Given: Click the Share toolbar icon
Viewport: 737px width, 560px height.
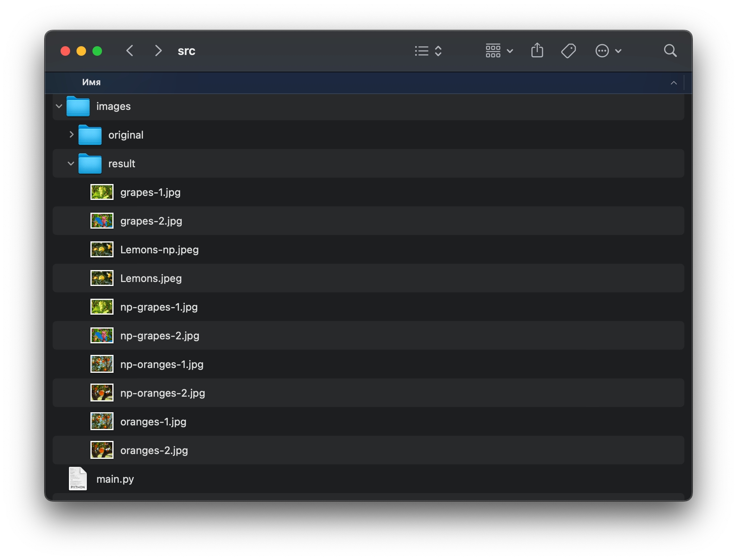Looking at the screenshot, I should pyautogui.click(x=537, y=50).
